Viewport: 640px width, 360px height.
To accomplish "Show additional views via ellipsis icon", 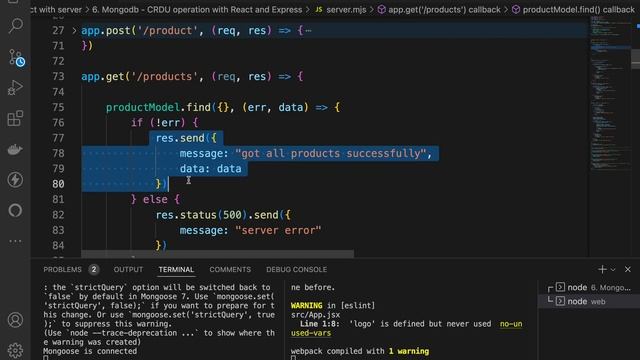I will (15, 241).
